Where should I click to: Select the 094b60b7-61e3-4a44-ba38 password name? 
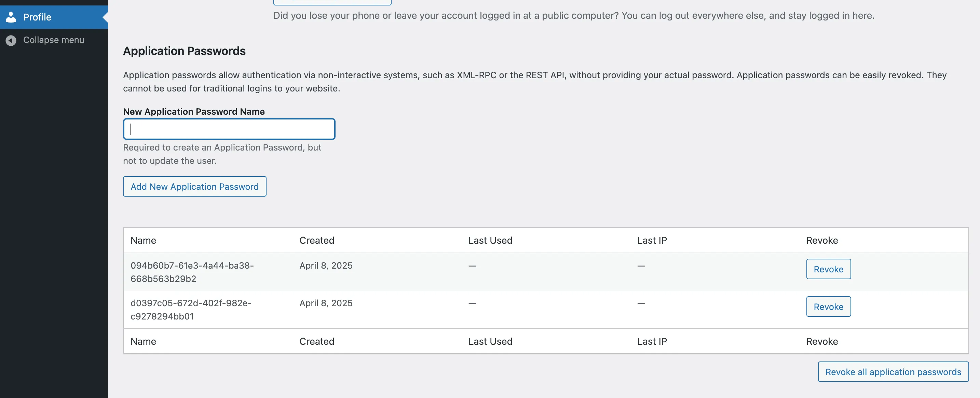(x=192, y=272)
